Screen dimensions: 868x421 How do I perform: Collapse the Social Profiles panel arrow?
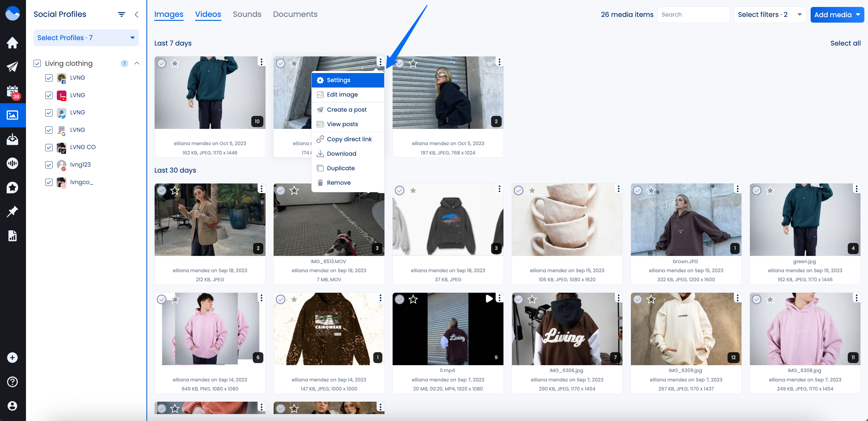click(137, 14)
